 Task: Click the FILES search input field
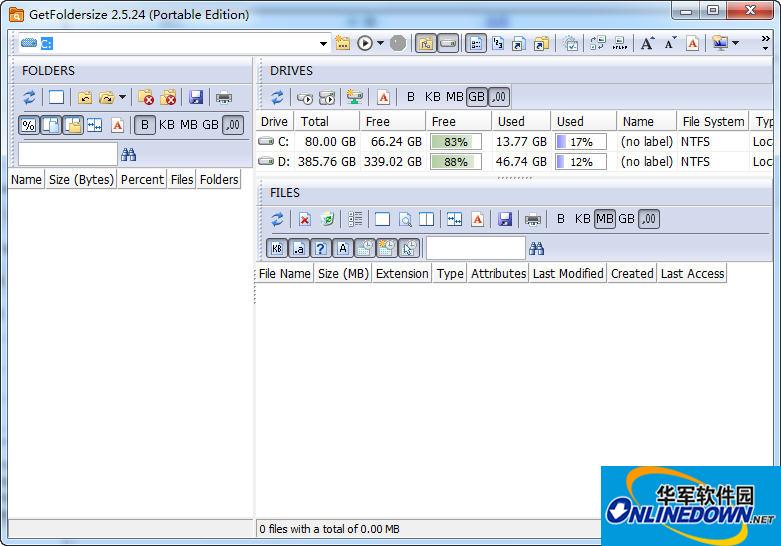click(x=476, y=248)
